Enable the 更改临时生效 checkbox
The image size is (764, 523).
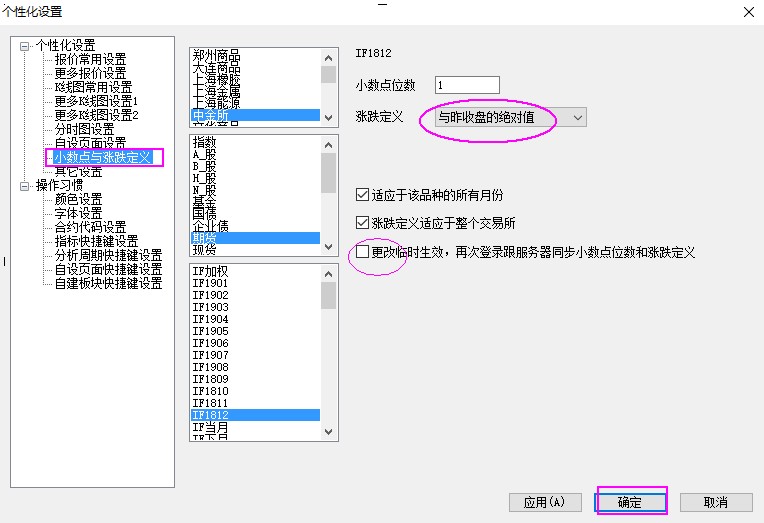tap(363, 252)
